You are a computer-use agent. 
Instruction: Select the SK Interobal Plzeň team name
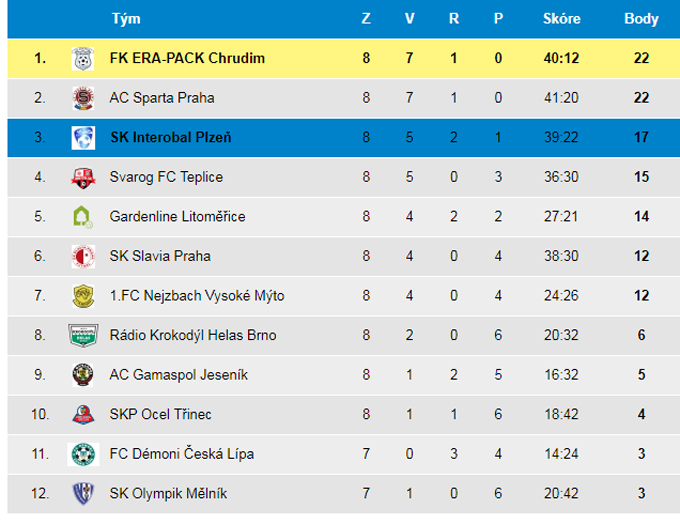(170, 138)
